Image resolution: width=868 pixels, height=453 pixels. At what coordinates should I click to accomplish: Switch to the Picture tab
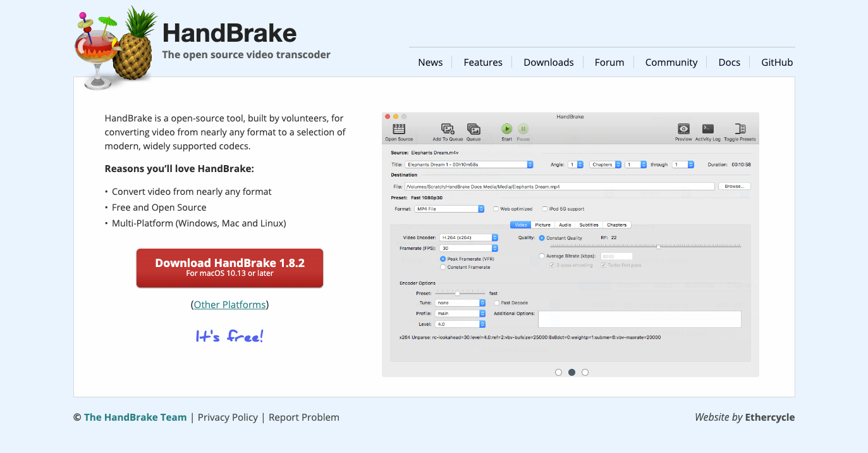pos(542,225)
